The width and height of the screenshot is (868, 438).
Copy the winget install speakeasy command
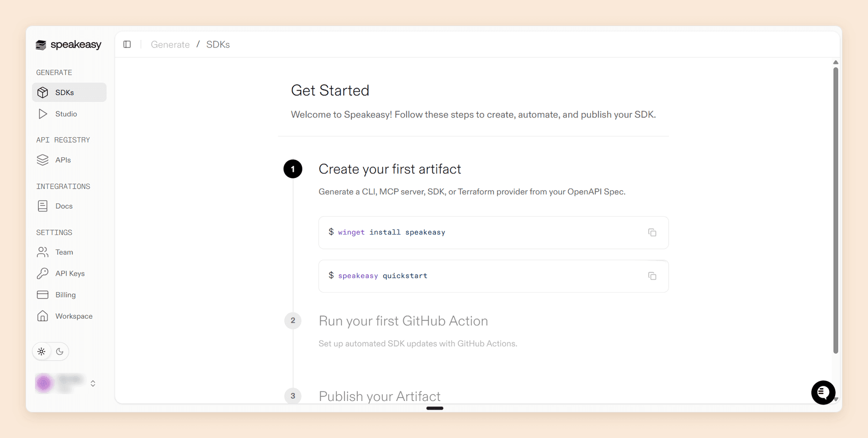click(652, 233)
